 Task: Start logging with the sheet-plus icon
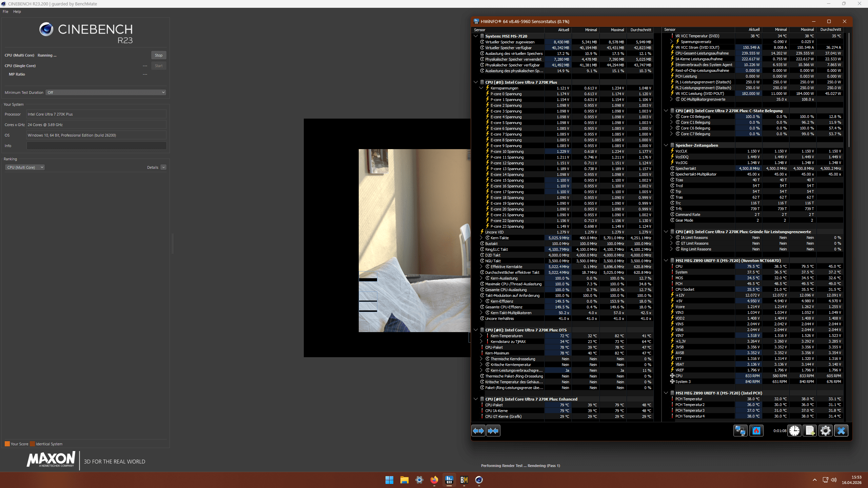point(810,431)
